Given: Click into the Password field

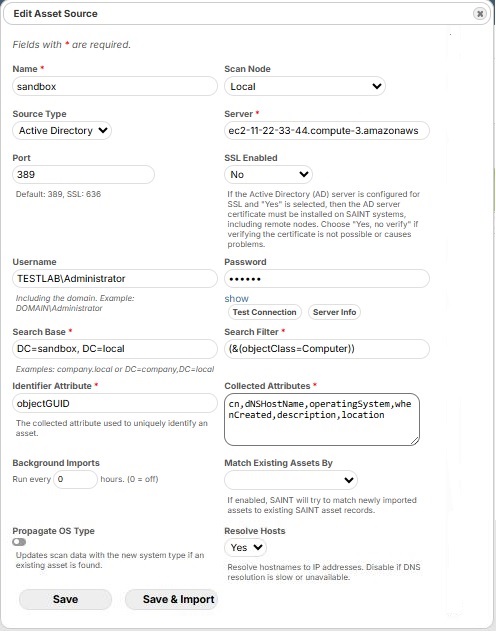Looking at the screenshot, I should pos(327,279).
